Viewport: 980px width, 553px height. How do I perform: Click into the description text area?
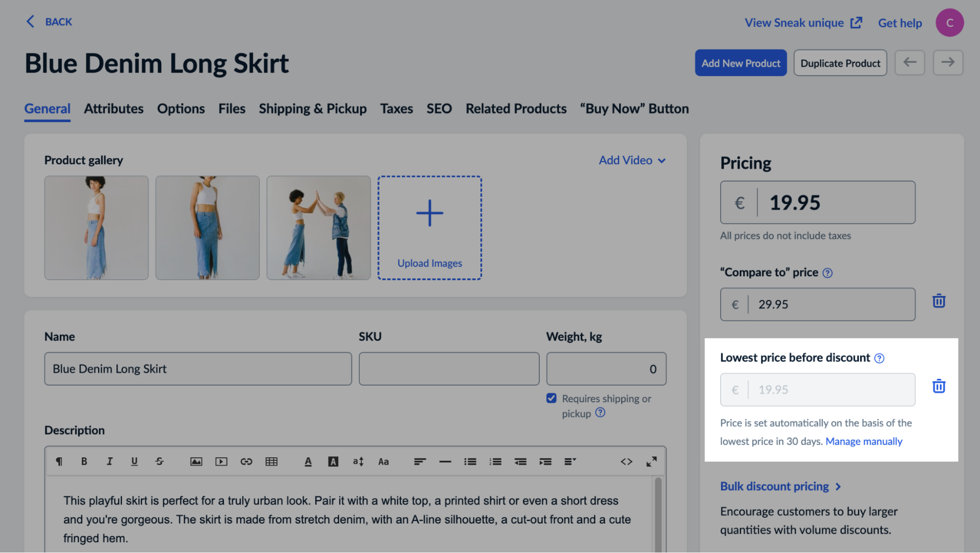[x=350, y=515]
